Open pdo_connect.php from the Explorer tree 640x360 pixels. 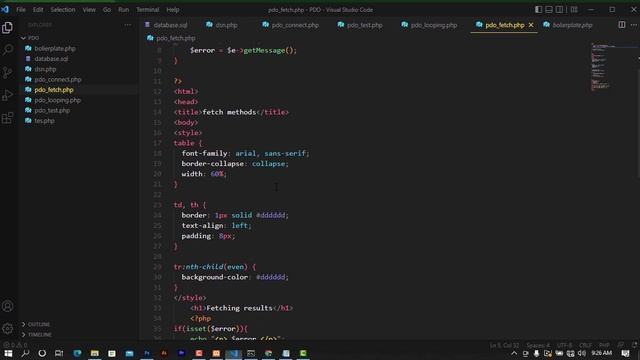point(58,79)
